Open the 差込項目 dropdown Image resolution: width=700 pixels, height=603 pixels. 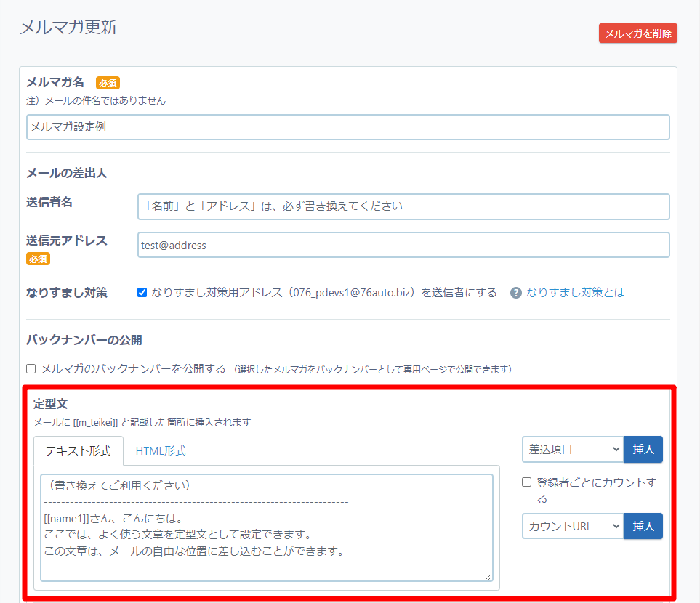[572, 450]
